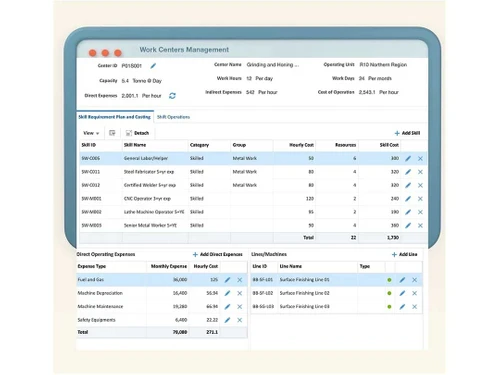Detach the skills table
The height and width of the screenshot is (375, 500).
click(137, 133)
